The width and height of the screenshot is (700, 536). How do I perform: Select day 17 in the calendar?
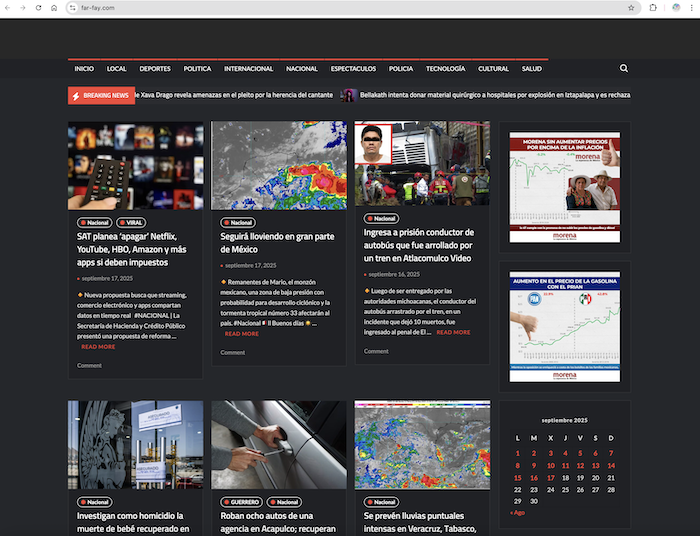point(549,478)
